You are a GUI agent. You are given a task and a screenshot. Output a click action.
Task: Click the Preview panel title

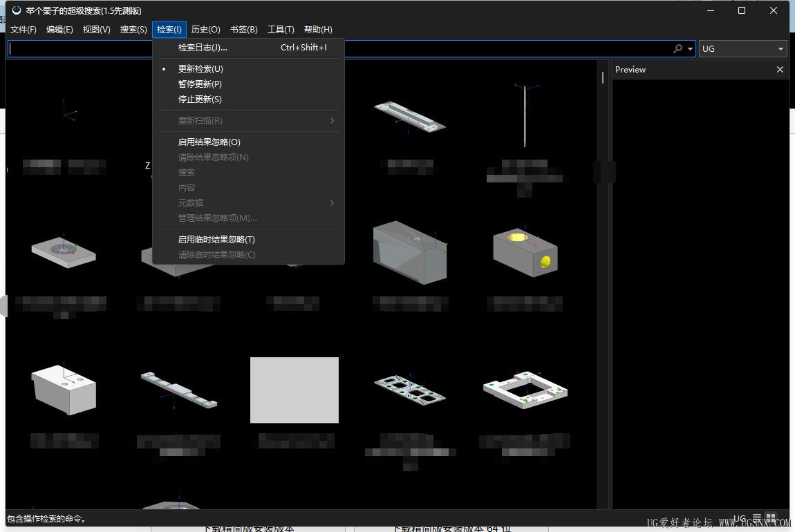pyautogui.click(x=630, y=69)
